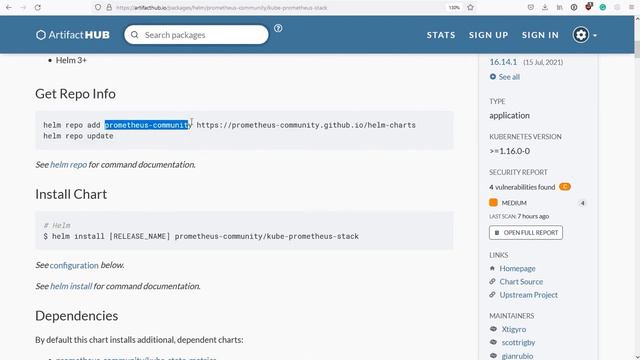Click the MEDIUM count badge 4
The height and width of the screenshot is (360, 640).
(x=582, y=203)
